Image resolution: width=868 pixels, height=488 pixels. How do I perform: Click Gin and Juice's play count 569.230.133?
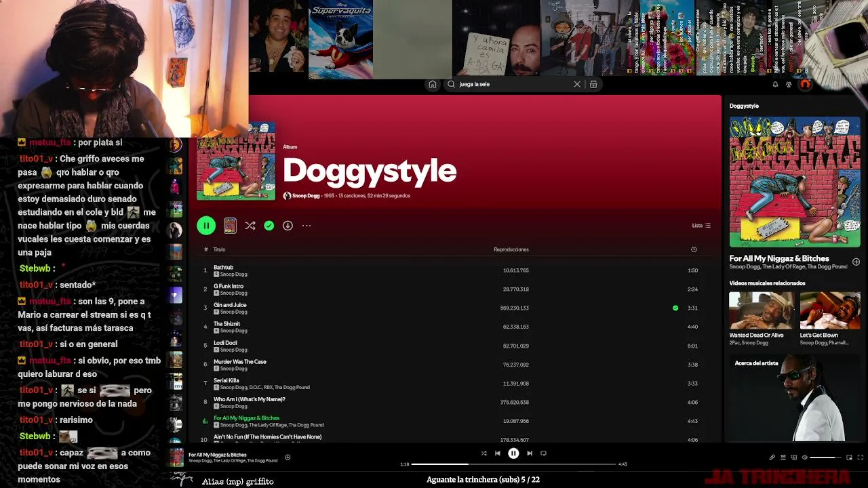click(x=515, y=308)
